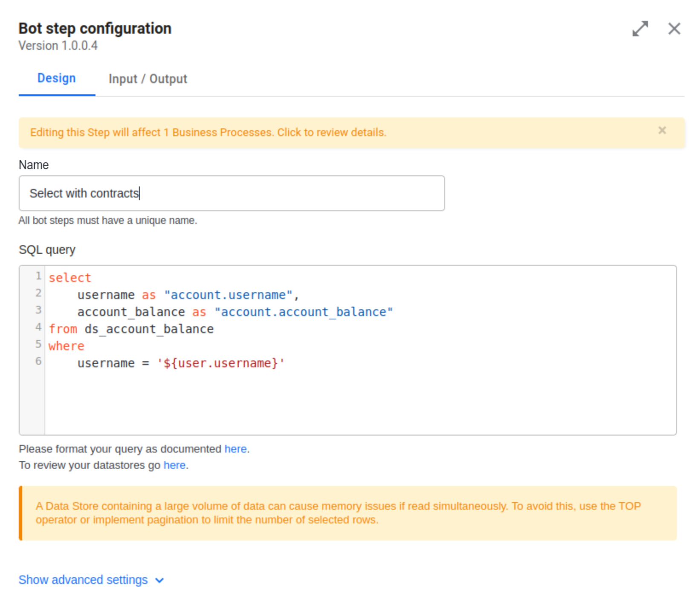Viewport: 700px width, 613px height.
Task: Click "account.account_balance" alias in SQL editor
Action: click(x=304, y=312)
